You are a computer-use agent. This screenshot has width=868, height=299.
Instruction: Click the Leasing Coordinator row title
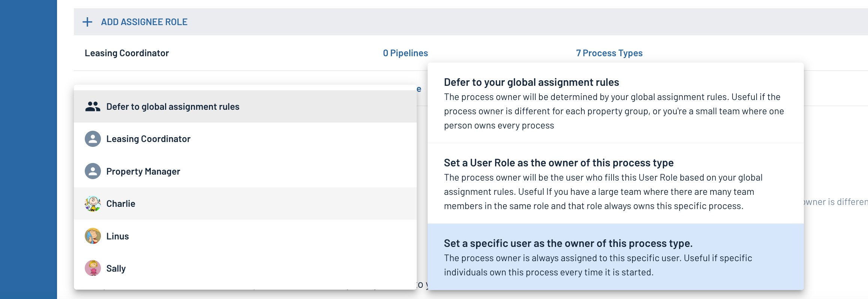tap(127, 53)
